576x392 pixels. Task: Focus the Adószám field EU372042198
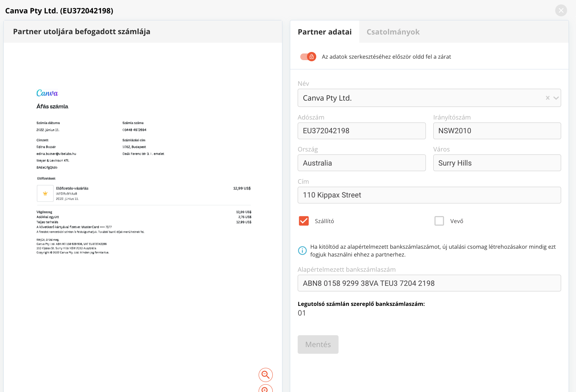click(362, 131)
